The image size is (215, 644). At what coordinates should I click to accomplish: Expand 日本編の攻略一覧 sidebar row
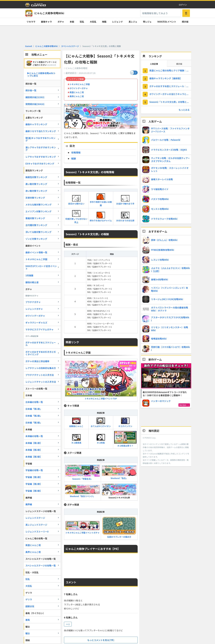[42, 402]
